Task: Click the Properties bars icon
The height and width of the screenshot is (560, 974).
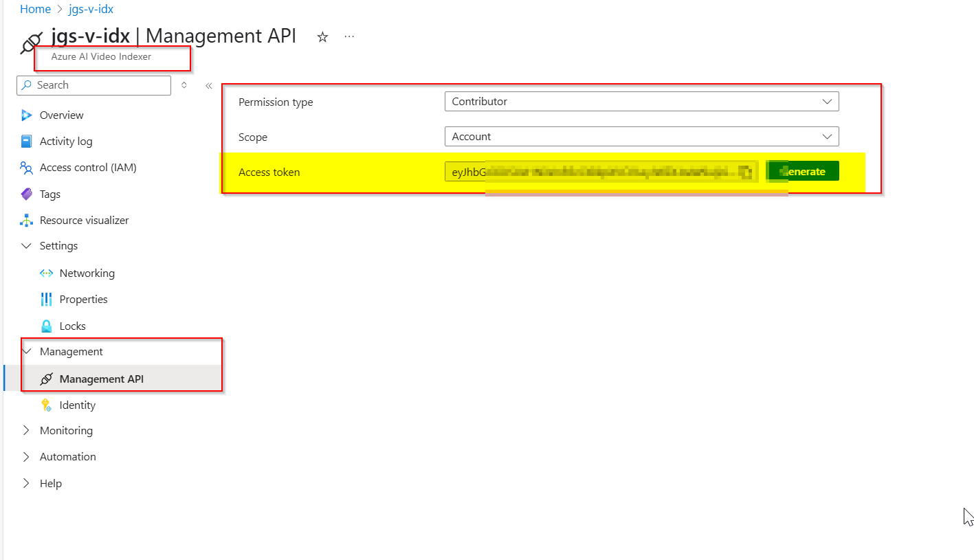Action: pos(47,299)
